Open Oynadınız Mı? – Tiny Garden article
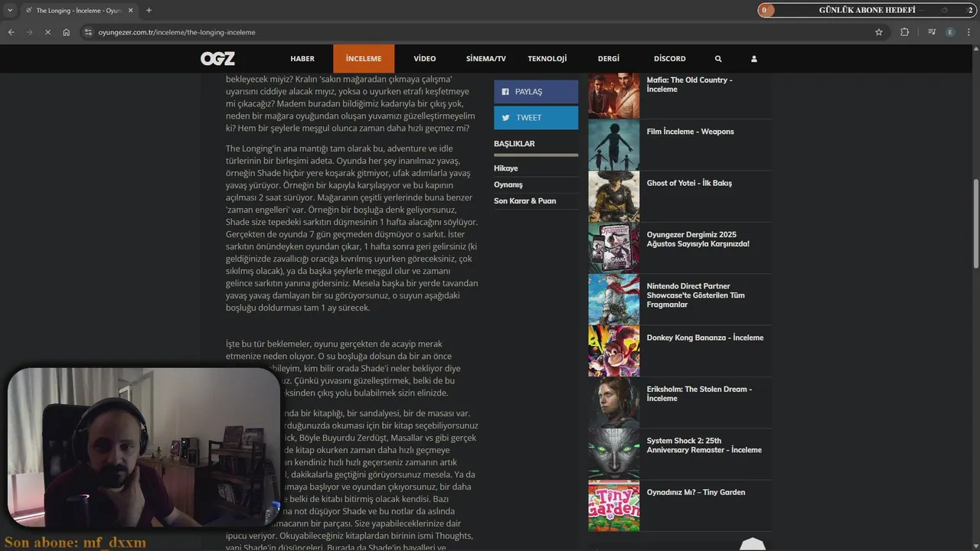The image size is (980, 551). tap(696, 492)
